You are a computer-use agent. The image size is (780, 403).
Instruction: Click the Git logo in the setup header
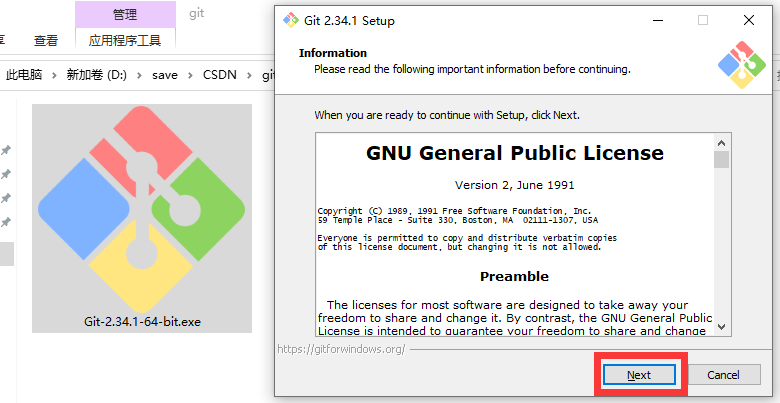point(742,65)
